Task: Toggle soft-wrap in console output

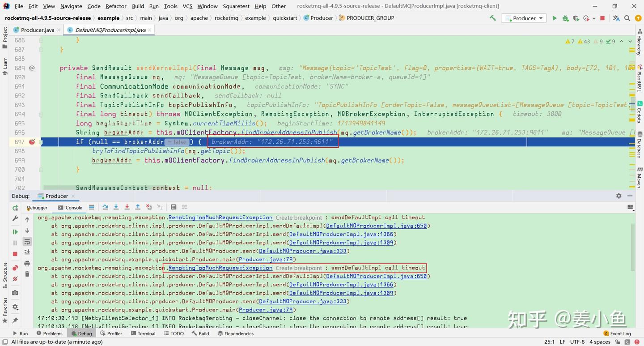Action: [27, 242]
